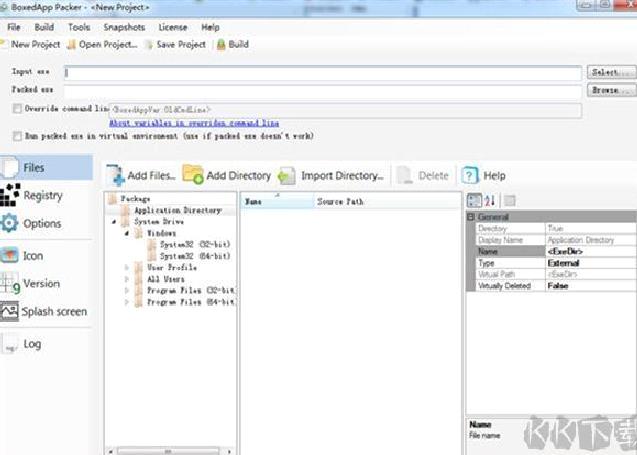The image size is (637, 455).
Task: Expand the User Profile tree node
Action: pyautogui.click(x=127, y=267)
